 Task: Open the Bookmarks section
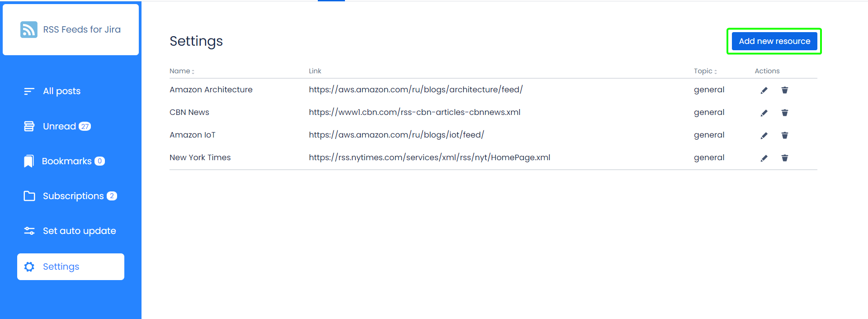[66, 161]
